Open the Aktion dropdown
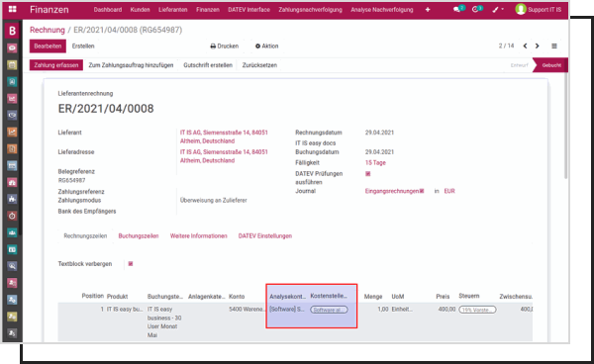This screenshot has height=364, width=594. tap(266, 46)
